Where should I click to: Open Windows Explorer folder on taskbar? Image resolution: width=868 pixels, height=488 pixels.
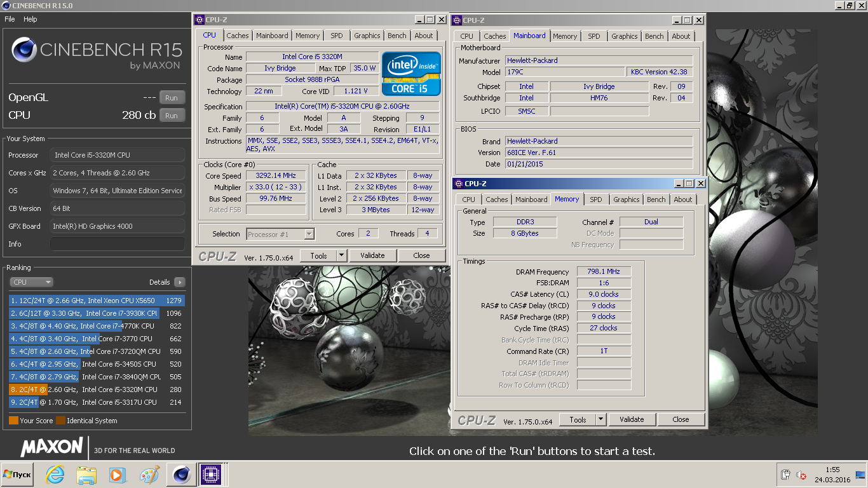[x=86, y=475]
